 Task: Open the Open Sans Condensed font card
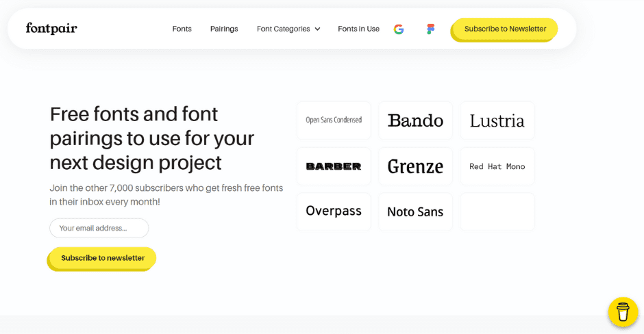tap(334, 120)
